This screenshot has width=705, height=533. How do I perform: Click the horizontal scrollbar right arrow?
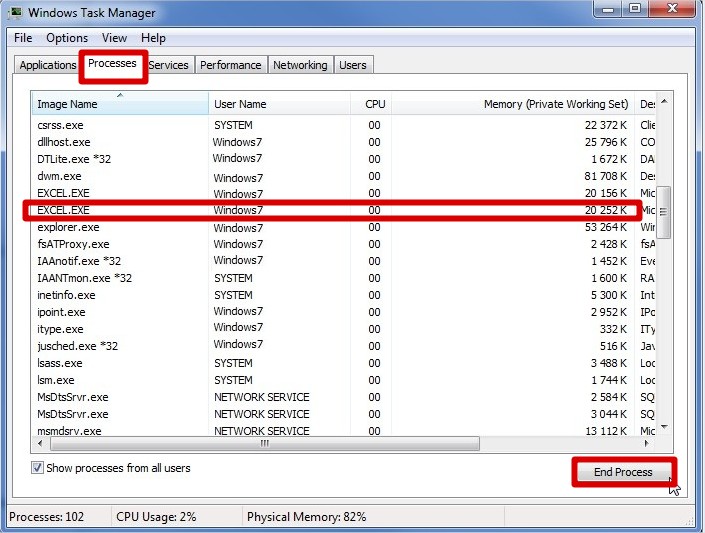(x=648, y=442)
